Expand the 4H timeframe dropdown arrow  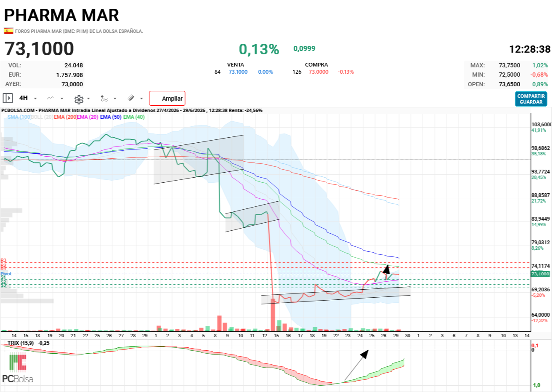(x=35, y=99)
